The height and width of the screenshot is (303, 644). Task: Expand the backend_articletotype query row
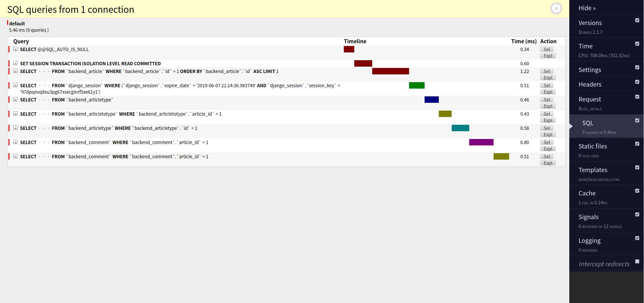[x=15, y=114]
